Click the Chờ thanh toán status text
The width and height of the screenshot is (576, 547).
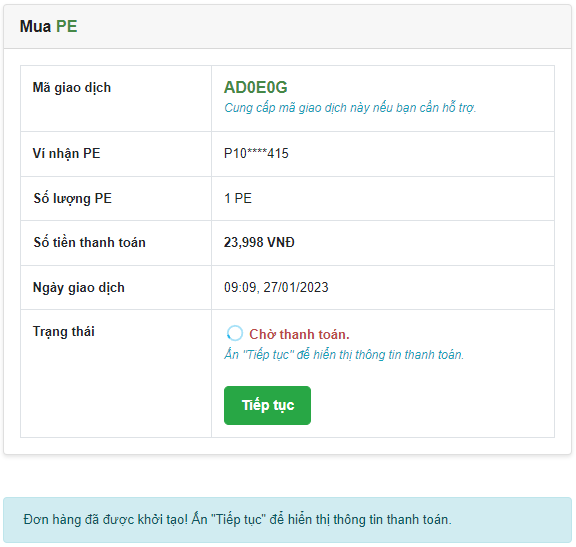click(299, 334)
